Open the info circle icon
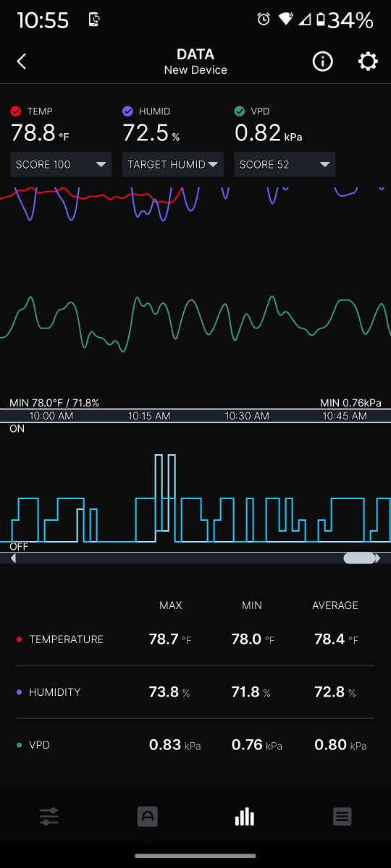This screenshot has width=391, height=868. click(x=322, y=61)
